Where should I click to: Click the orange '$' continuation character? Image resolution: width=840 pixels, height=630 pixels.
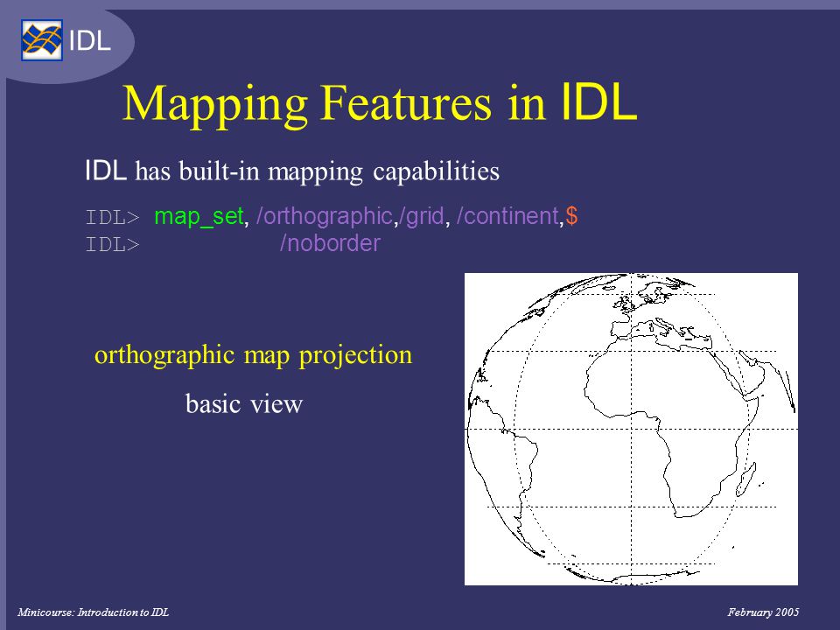click(571, 216)
